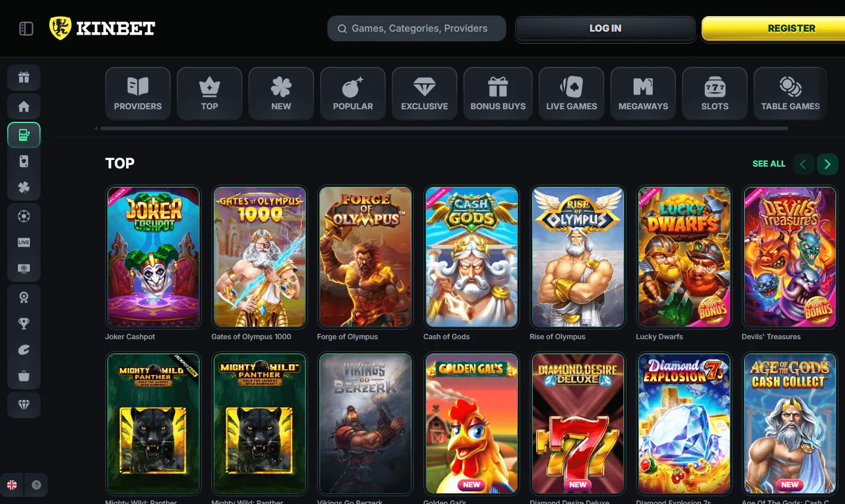Open the Gates of Olympus 1000 thumbnail
Image resolution: width=845 pixels, height=504 pixels.
click(x=260, y=257)
